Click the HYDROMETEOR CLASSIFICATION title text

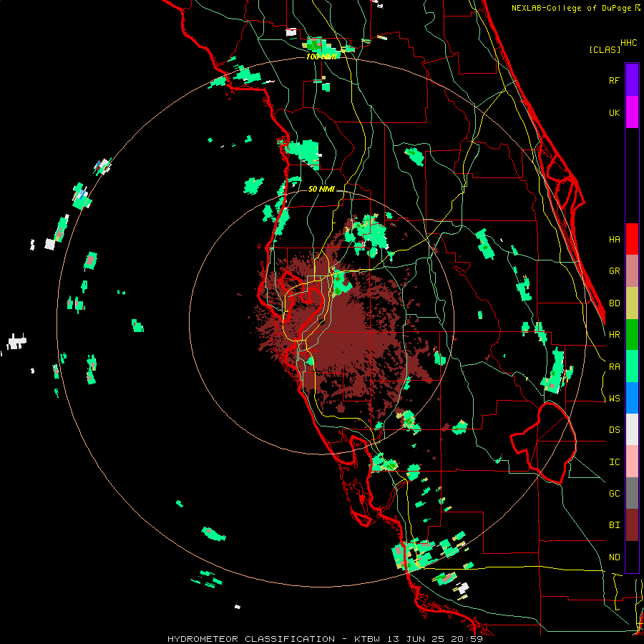point(251,639)
